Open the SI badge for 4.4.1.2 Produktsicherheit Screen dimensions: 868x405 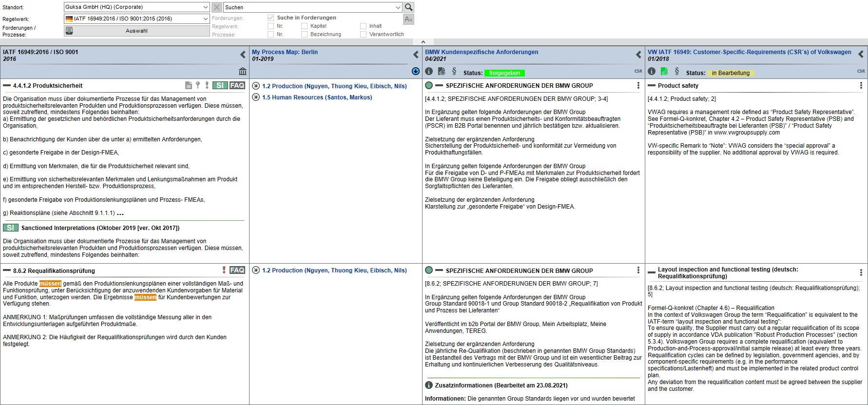220,85
